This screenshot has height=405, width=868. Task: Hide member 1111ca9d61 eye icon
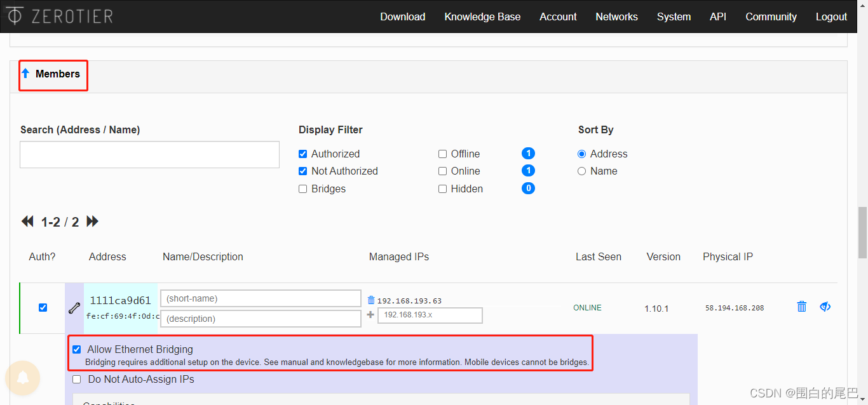tap(825, 307)
